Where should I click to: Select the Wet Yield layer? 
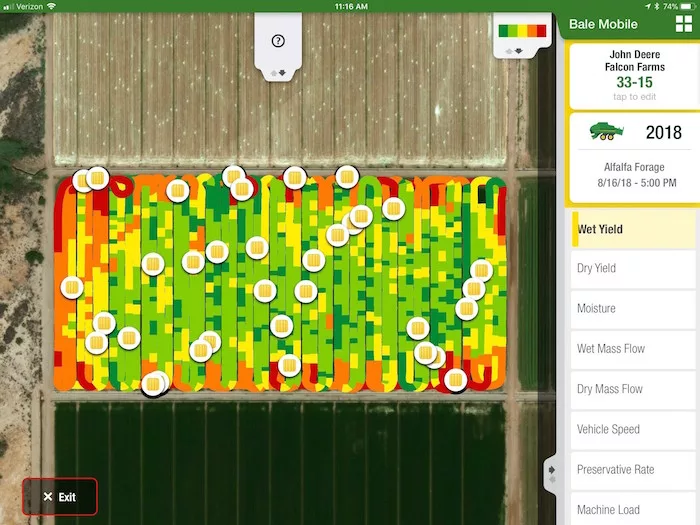(633, 229)
